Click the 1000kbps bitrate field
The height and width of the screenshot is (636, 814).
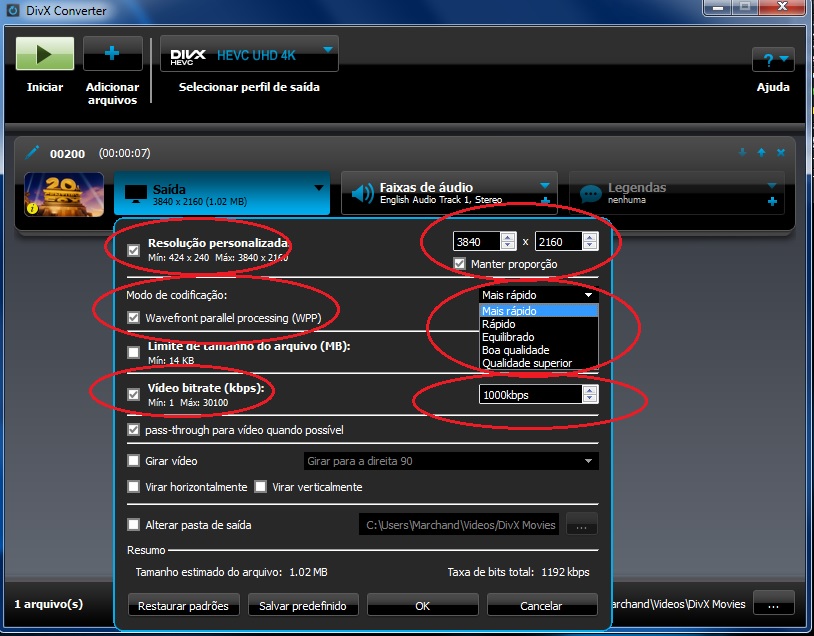pyautogui.click(x=530, y=395)
